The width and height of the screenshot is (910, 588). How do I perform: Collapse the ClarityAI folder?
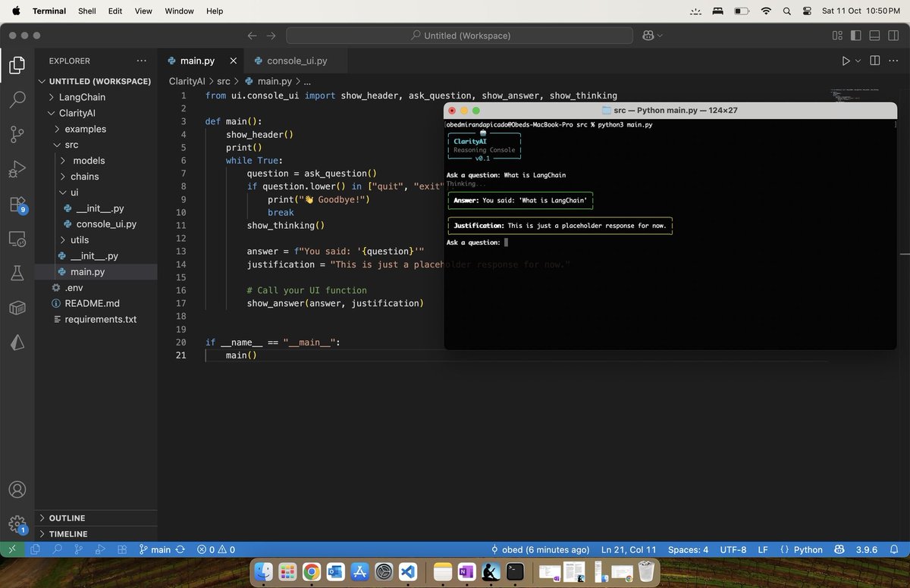[x=96, y=113]
